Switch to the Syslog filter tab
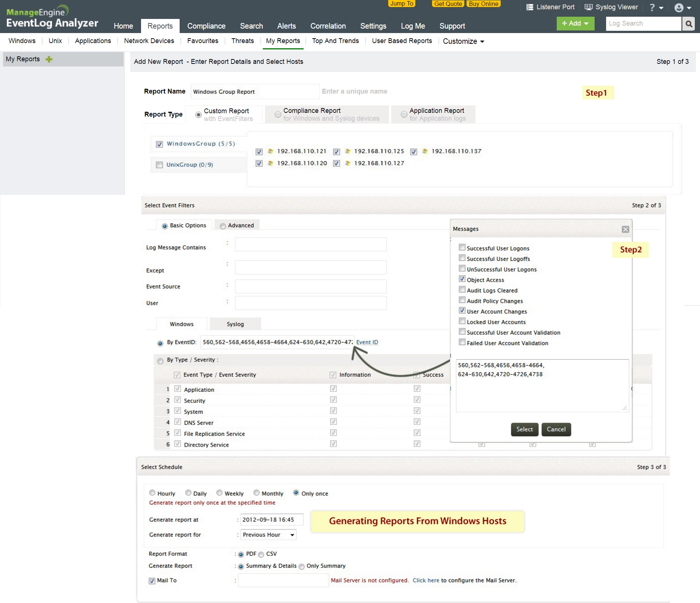 tap(235, 324)
